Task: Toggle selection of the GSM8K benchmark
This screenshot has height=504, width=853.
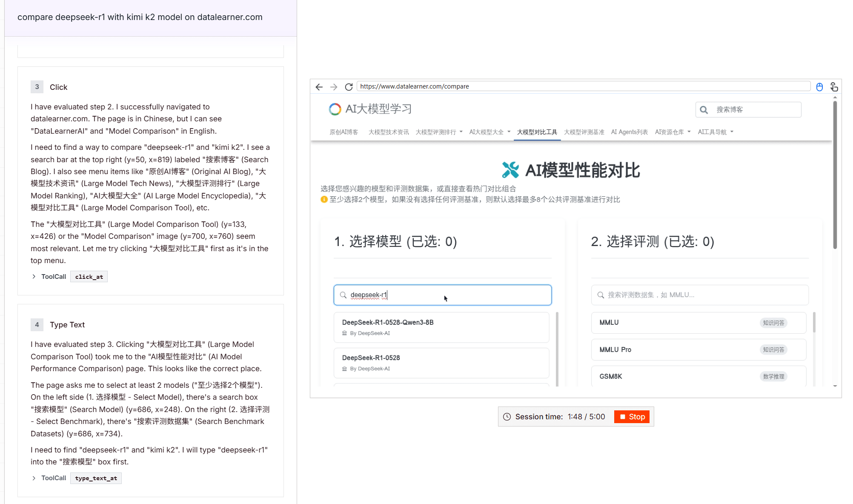Action: click(x=698, y=376)
